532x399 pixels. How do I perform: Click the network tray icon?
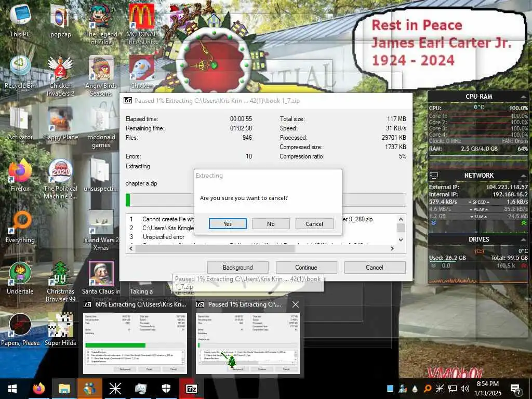pos(453,389)
